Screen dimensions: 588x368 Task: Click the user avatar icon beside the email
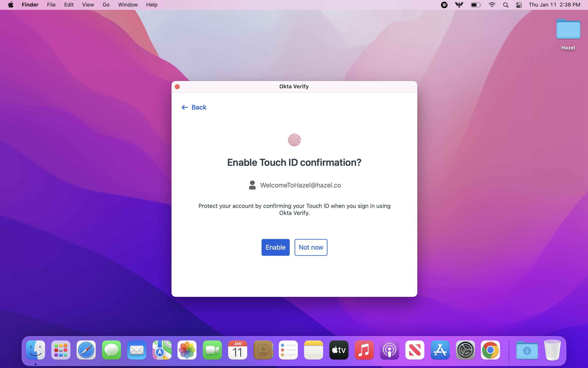pyautogui.click(x=252, y=185)
